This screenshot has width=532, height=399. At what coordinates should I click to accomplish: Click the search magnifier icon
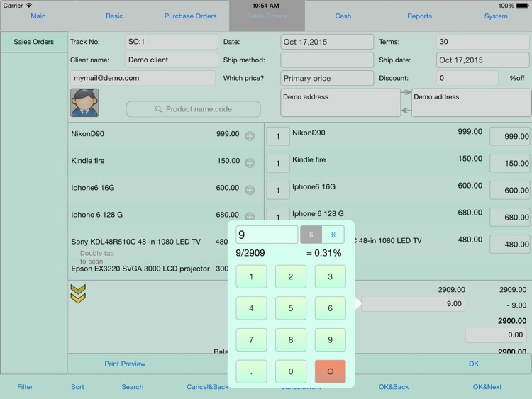coord(158,109)
